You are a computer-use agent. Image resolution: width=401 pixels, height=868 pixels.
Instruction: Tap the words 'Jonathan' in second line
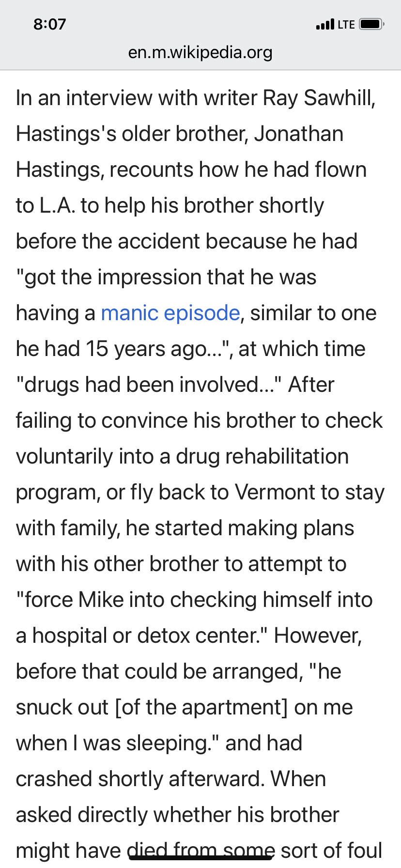[299, 134]
